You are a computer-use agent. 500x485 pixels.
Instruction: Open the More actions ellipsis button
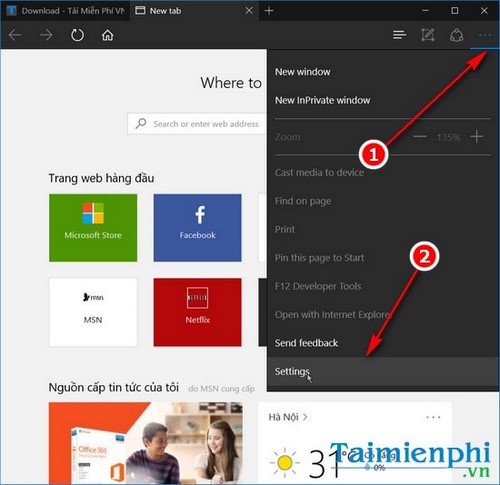(x=485, y=35)
